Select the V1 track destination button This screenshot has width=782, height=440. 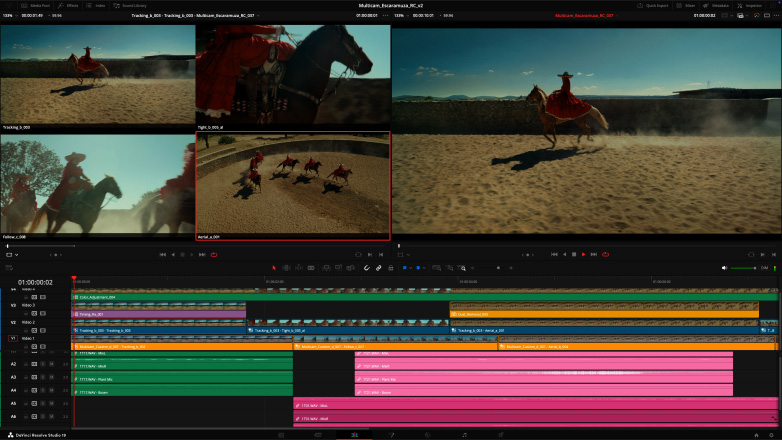pos(13,338)
